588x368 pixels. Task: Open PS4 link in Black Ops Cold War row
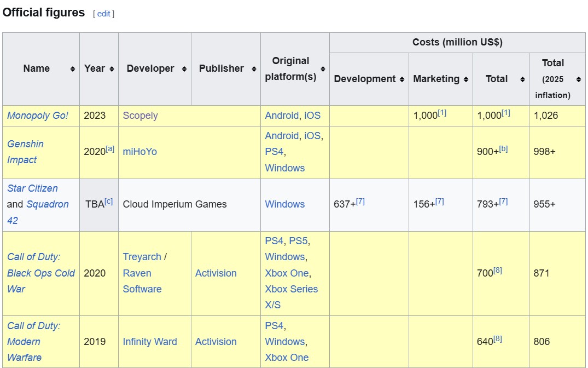point(274,241)
